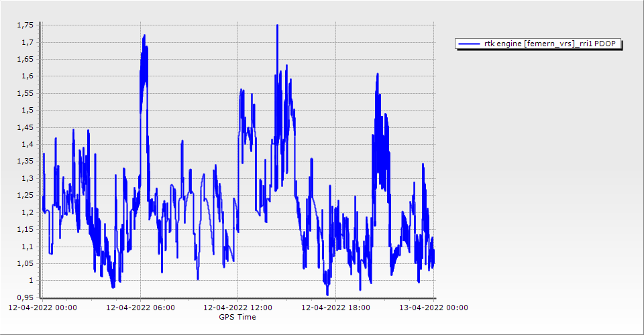Click the 1,7 y-axis tick label

[26, 42]
